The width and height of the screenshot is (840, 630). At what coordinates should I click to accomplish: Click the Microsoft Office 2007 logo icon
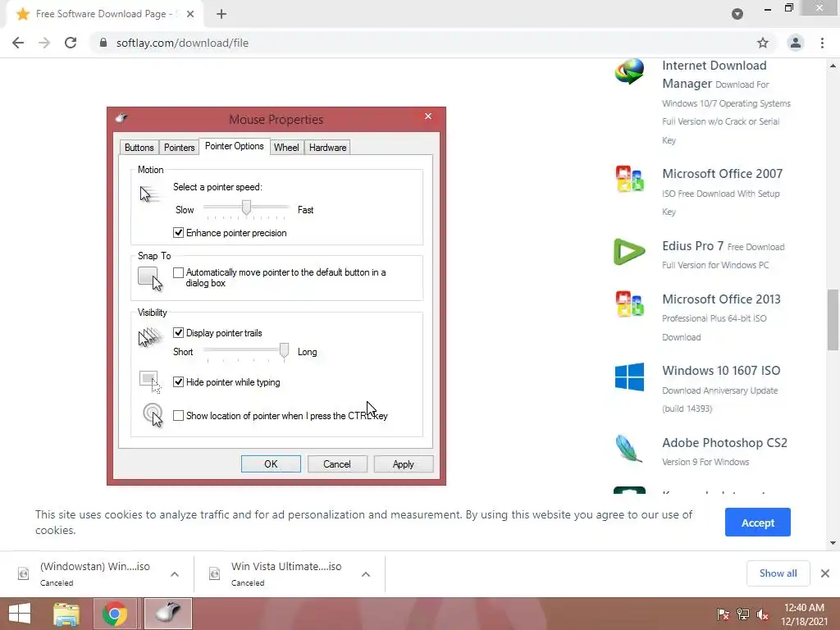click(x=629, y=179)
